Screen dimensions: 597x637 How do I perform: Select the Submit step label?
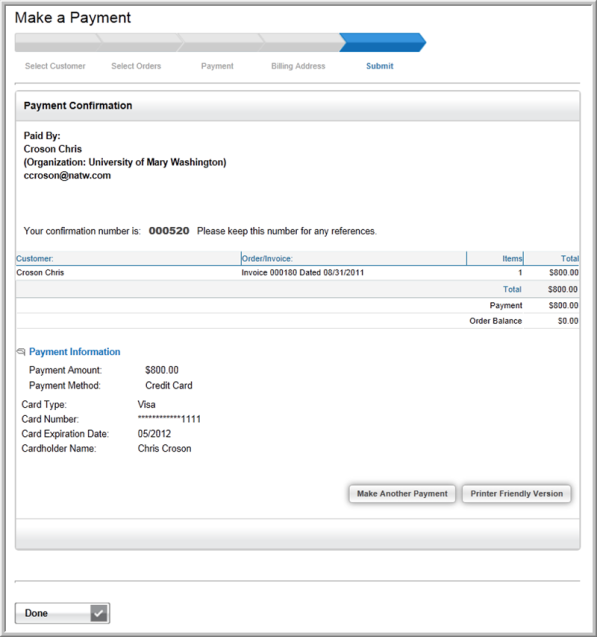tap(380, 66)
